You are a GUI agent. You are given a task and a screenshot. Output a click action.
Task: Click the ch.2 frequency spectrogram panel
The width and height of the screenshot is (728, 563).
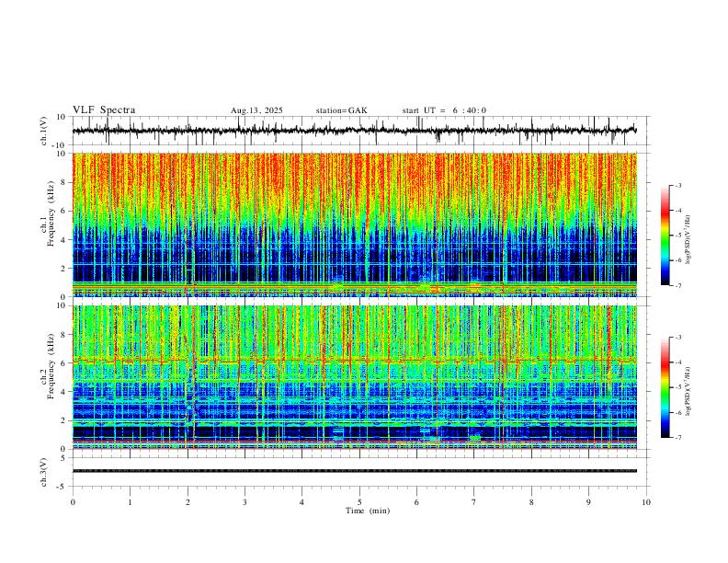click(x=354, y=377)
